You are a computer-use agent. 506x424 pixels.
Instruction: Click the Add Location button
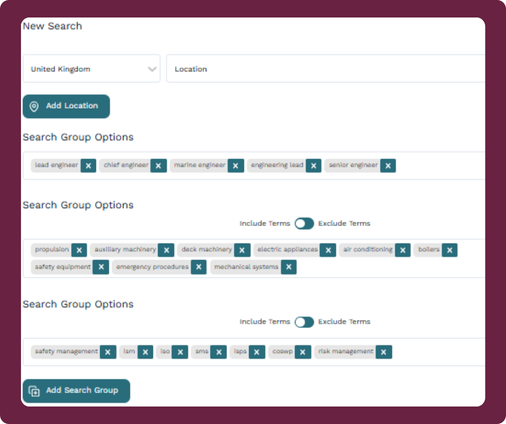tap(66, 106)
